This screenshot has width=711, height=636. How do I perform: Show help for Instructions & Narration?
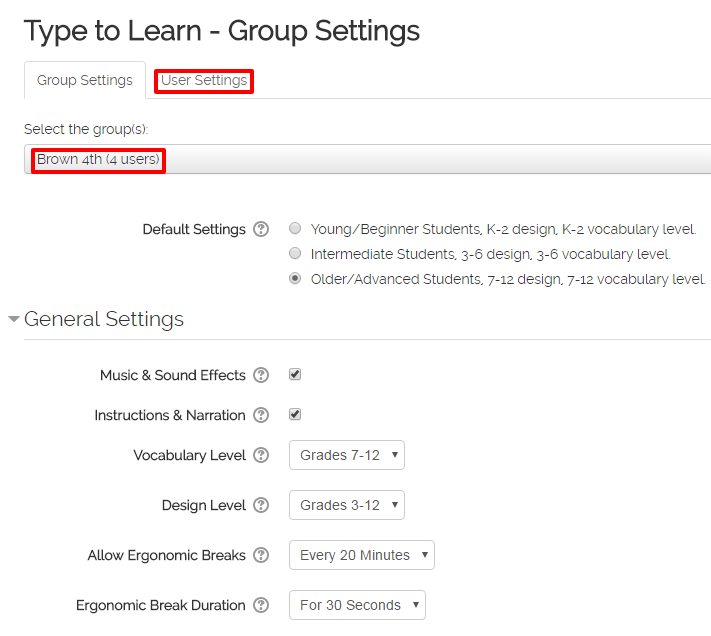click(x=261, y=415)
